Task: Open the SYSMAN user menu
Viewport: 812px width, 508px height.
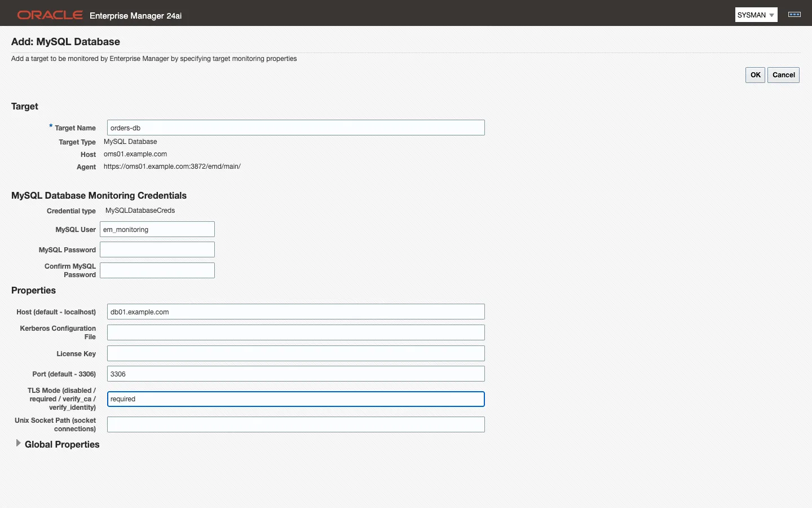Action: pos(756,15)
